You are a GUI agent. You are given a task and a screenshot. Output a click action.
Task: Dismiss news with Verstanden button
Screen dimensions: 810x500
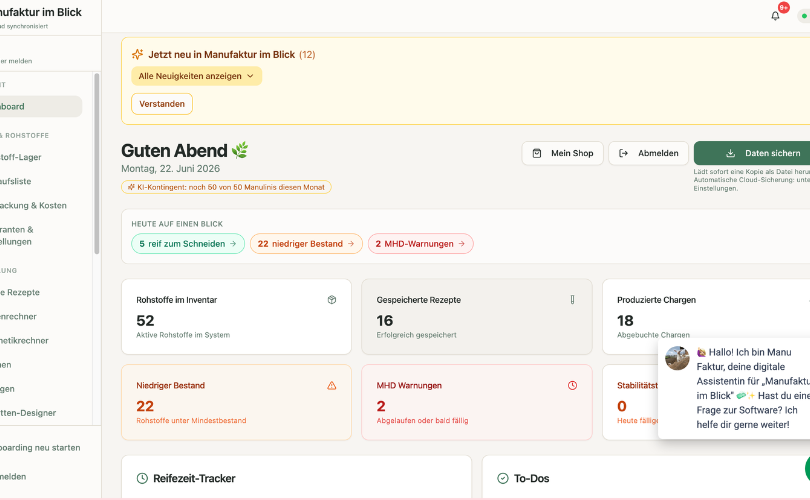tap(162, 104)
